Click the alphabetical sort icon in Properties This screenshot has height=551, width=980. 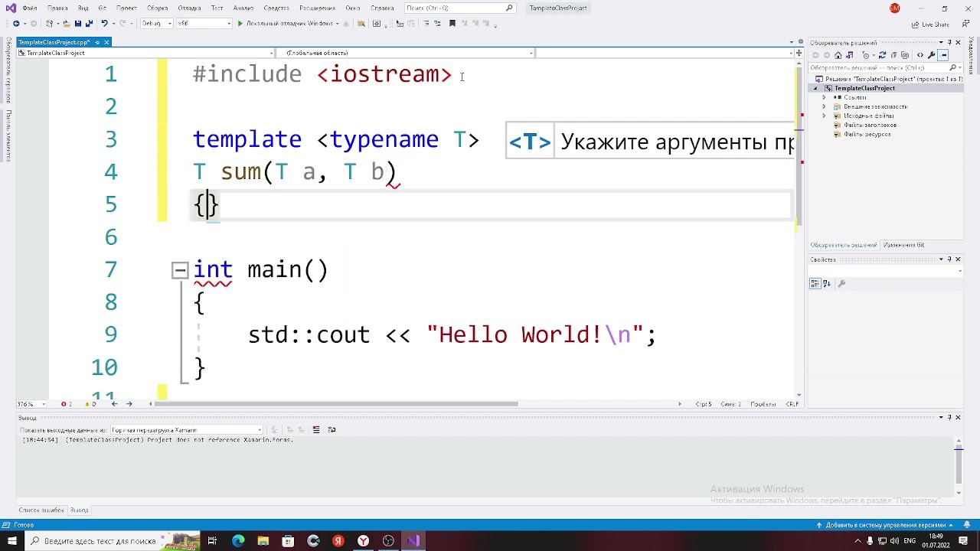click(x=827, y=284)
